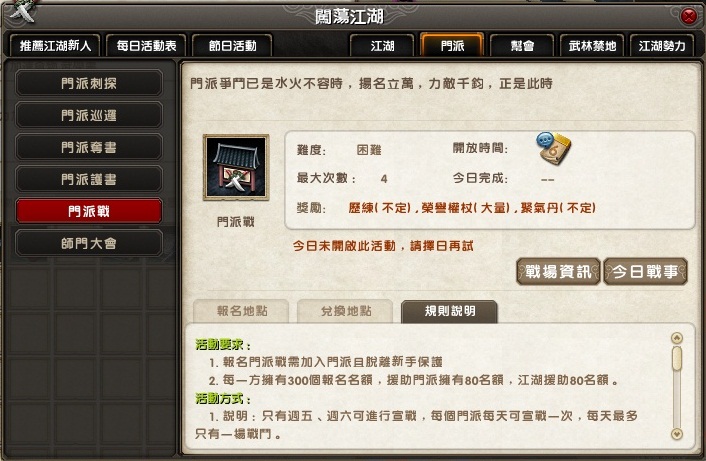Click the 門派戰 building thumbnail image
Viewport: 706px width, 461px height.
(x=236, y=167)
